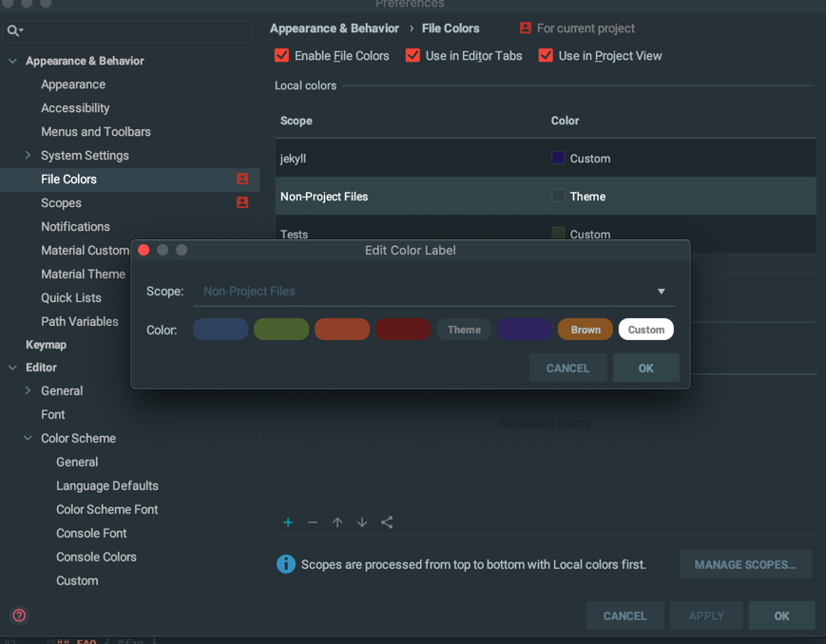Screen dimensions: 826x644
Task: Expand System Settings in the sidebar
Action: [27, 155]
